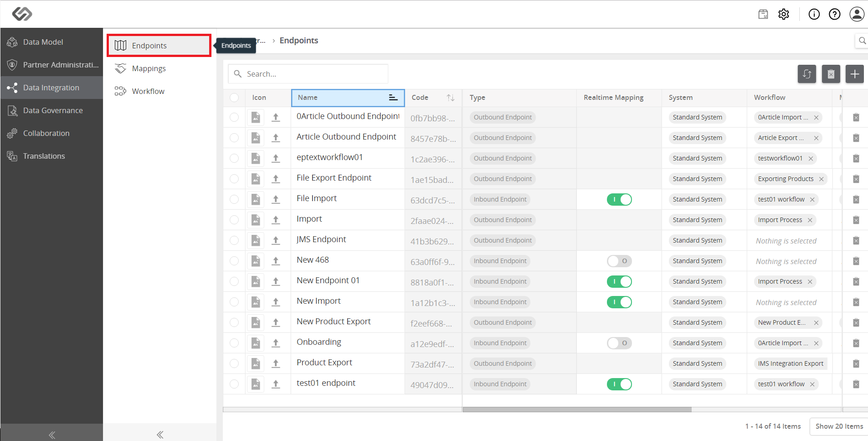Click image icon for File Export Endpoint row
This screenshot has height=441, width=868.
[256, 179]
